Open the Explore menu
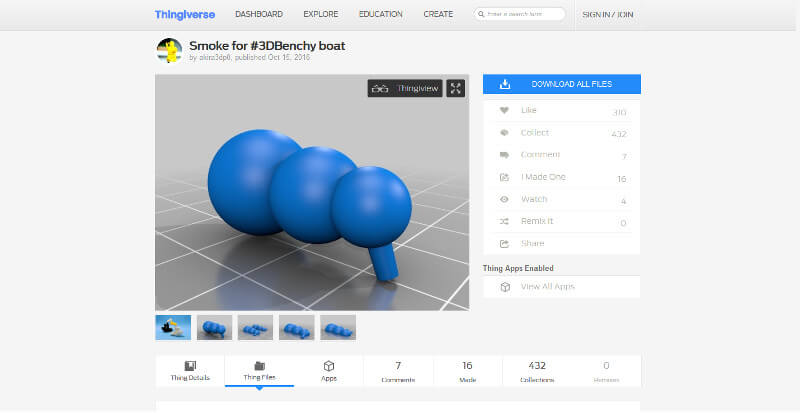This screenshot has height=413, width=800. click(x=320, y=14)
